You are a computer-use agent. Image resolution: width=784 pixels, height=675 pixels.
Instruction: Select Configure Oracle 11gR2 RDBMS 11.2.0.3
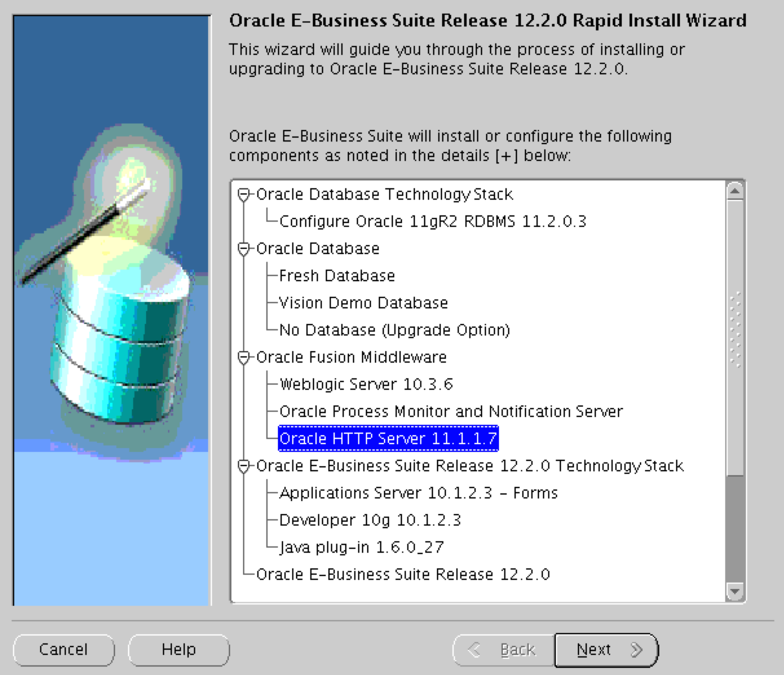coord(432,222)
